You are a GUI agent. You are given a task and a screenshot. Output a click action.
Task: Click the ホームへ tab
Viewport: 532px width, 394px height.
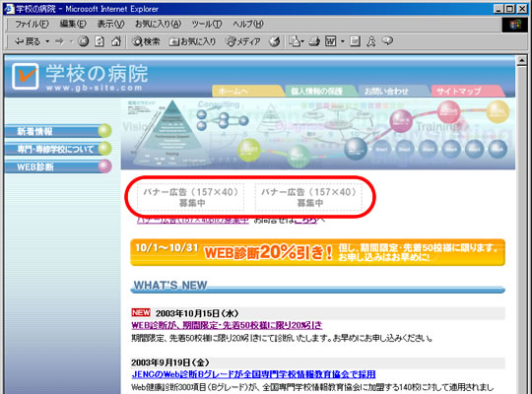point(247,91)
